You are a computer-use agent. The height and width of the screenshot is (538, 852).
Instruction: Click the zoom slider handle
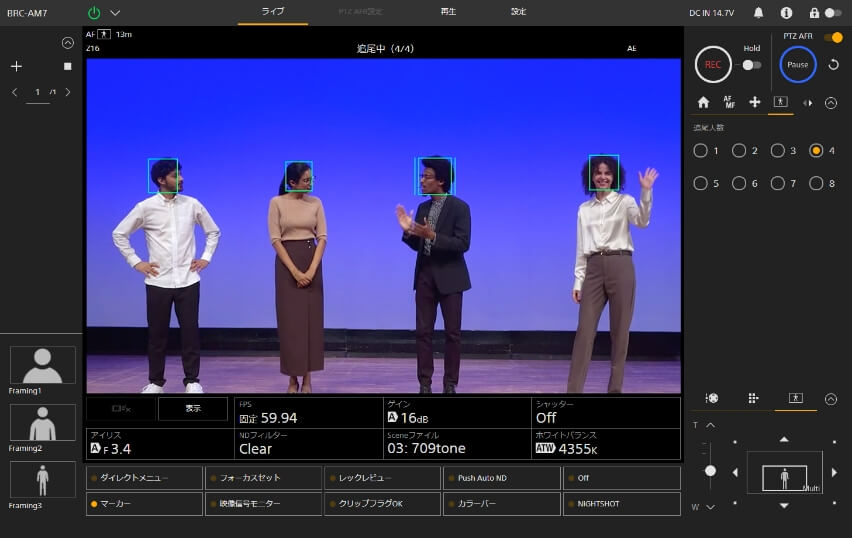(710, 470)
